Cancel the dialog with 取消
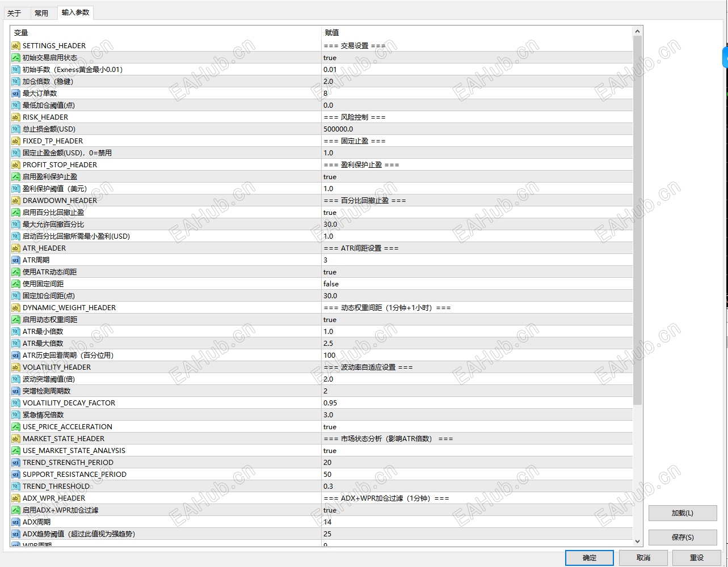This screenshot has width=728, height=567. coord(643,558)
